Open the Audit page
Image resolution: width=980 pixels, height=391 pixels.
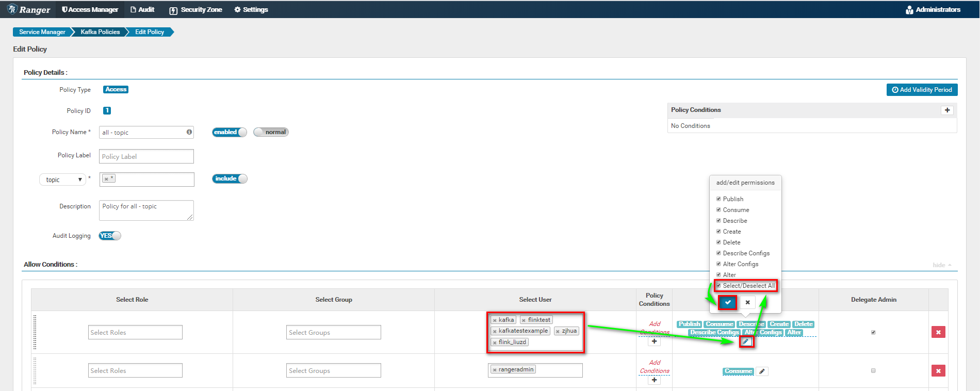142,9
